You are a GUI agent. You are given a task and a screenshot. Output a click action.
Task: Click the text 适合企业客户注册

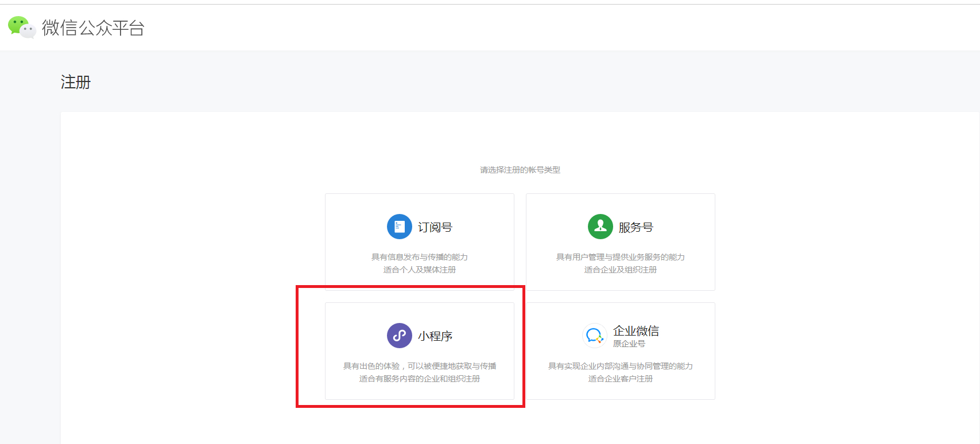click(x=621, y=379)
